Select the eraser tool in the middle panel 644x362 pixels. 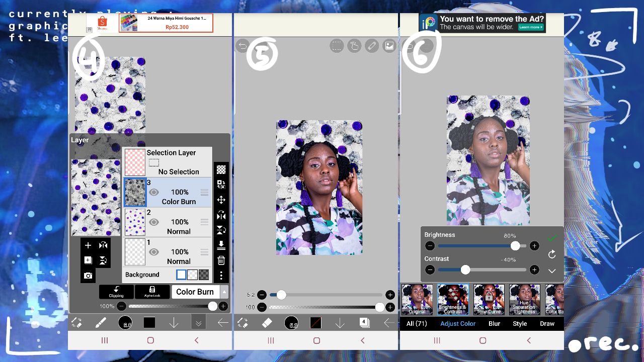click(267, 323)
